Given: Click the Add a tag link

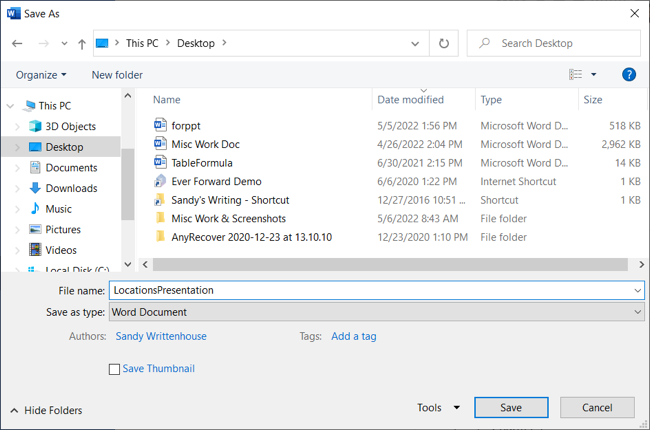Looking at the screenshot, I should click(354, 337).
